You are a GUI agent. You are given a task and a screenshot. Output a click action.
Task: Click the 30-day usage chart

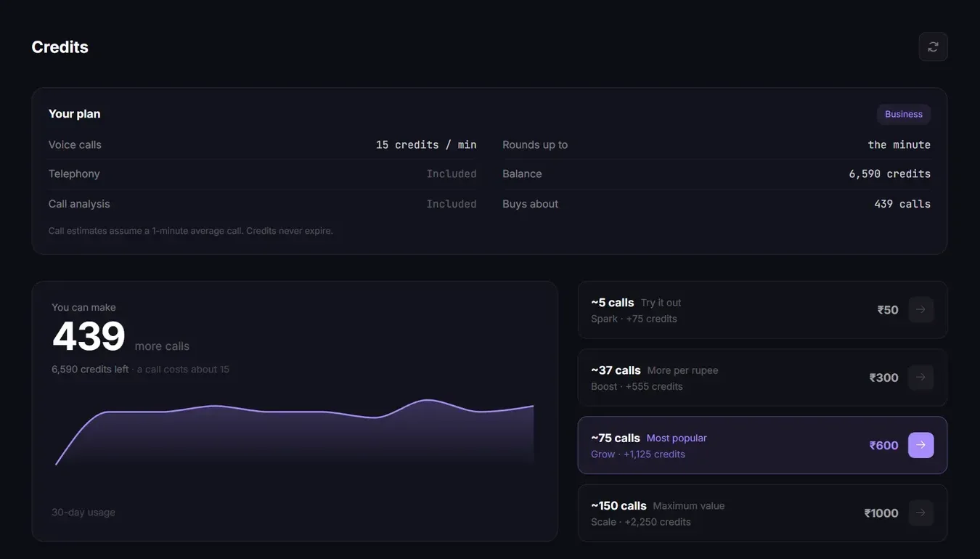[295, 433]
